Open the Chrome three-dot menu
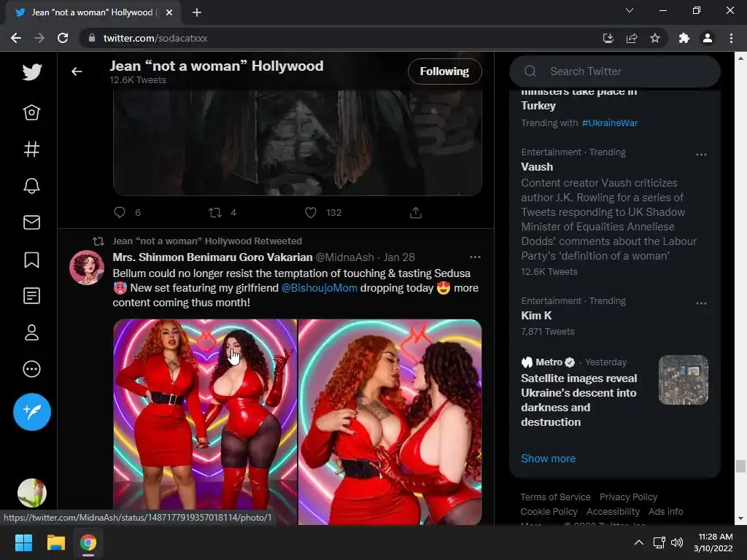The height and width of the screenshot is (560, 747). pyautogui.click(x=731, y=38)
